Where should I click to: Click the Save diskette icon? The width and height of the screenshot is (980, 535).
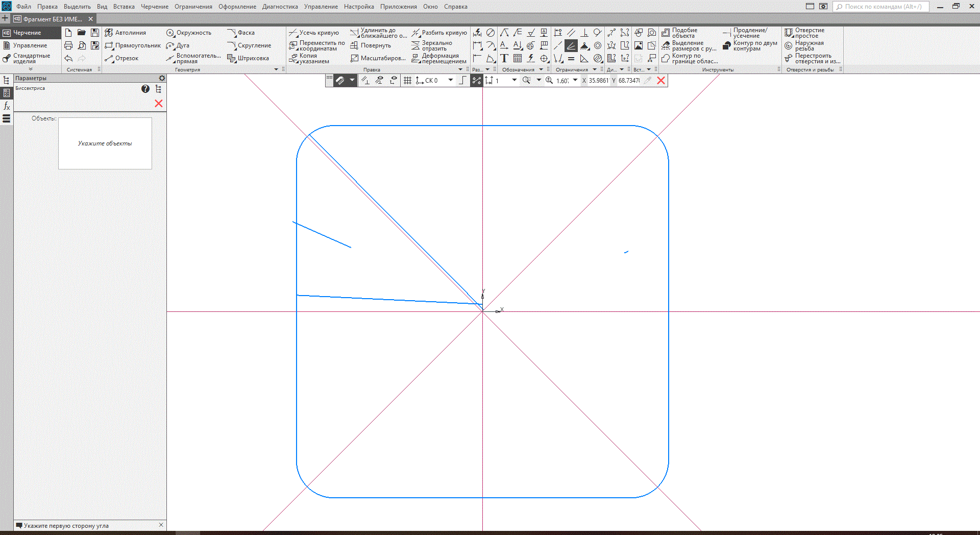click(x=95, y=33)
